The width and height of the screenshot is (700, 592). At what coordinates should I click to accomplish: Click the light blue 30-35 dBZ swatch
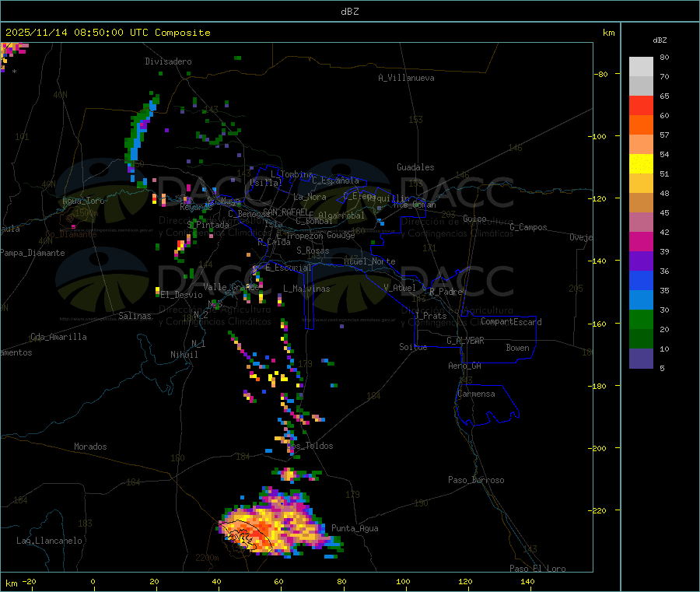tap(641, 300)
